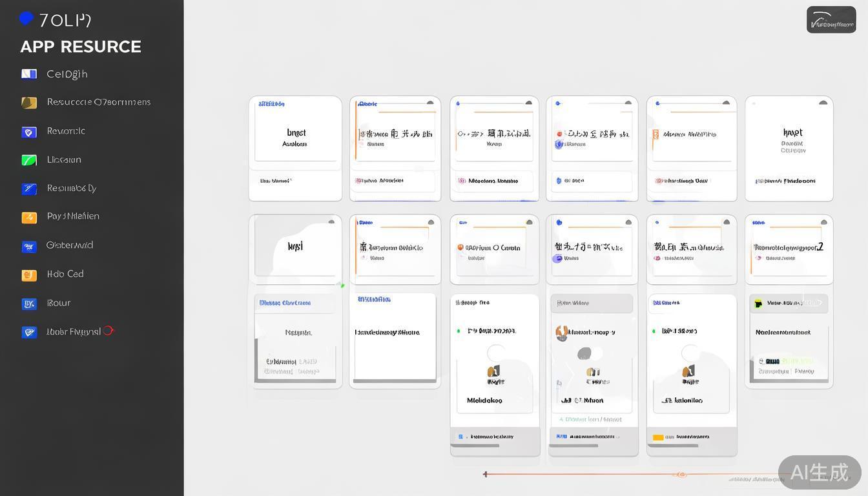Click the red circular icon after Jbobr Flvgenal
This screenshot has height=496, width=868.
coord(108,331)
